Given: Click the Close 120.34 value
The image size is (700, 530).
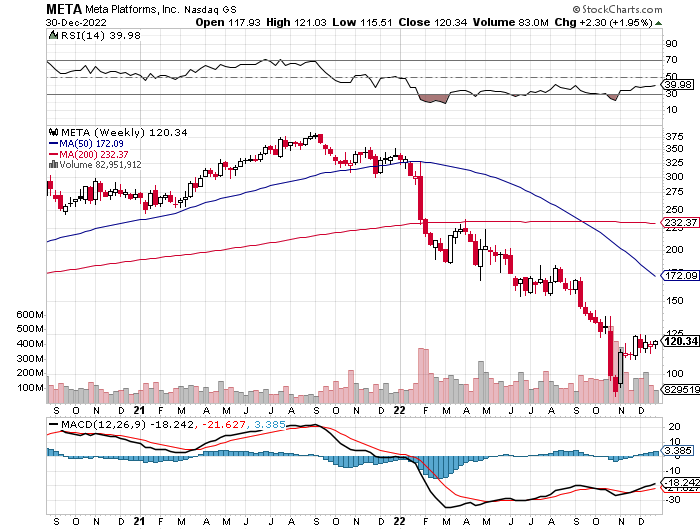Looking at the screenshot, I should pos(433,22).
